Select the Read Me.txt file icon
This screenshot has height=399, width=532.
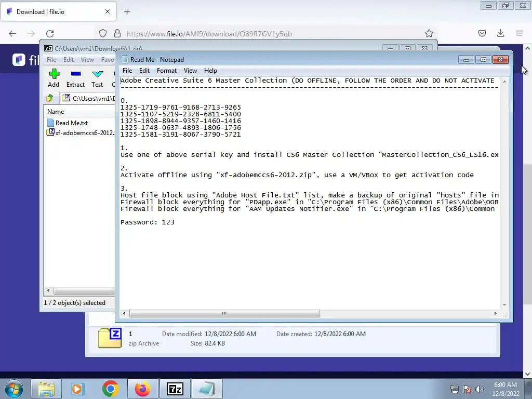(50, 123)
